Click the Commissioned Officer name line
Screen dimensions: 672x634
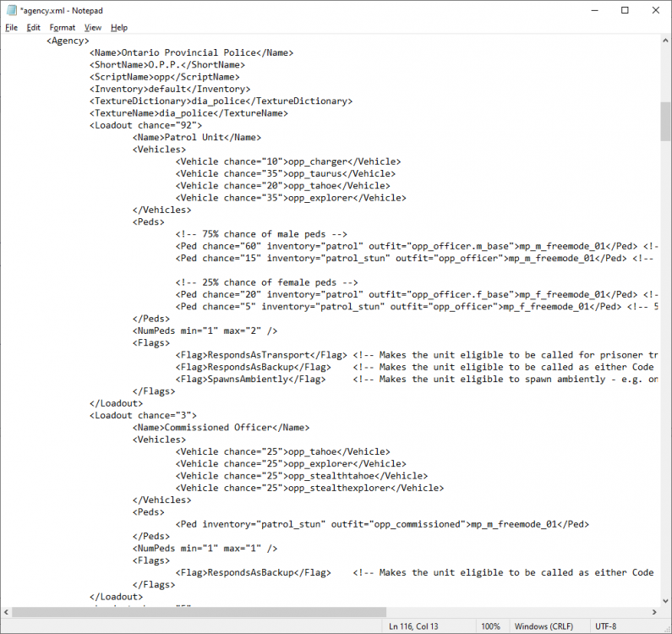(x=221, y=428)
